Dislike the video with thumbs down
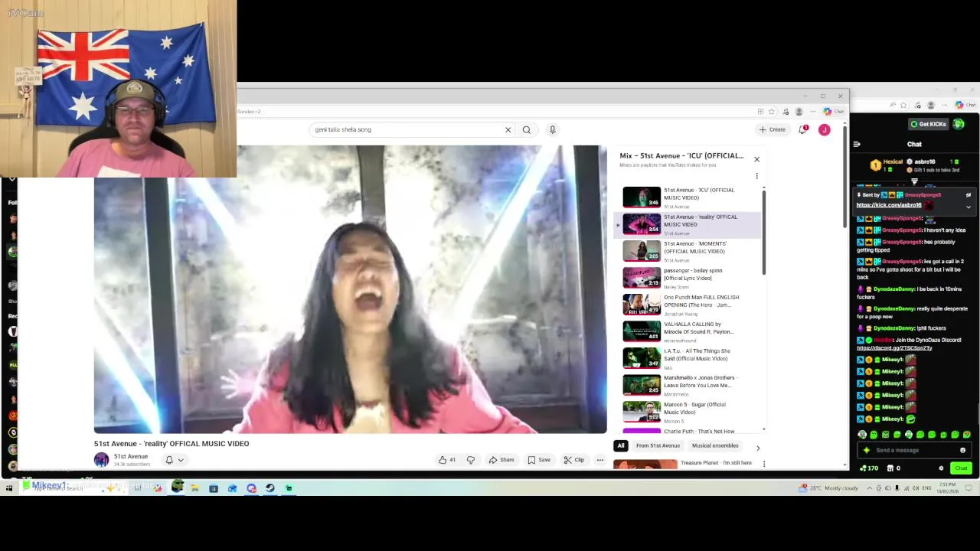This screenshot has width=980, height=551. point(471,460)
